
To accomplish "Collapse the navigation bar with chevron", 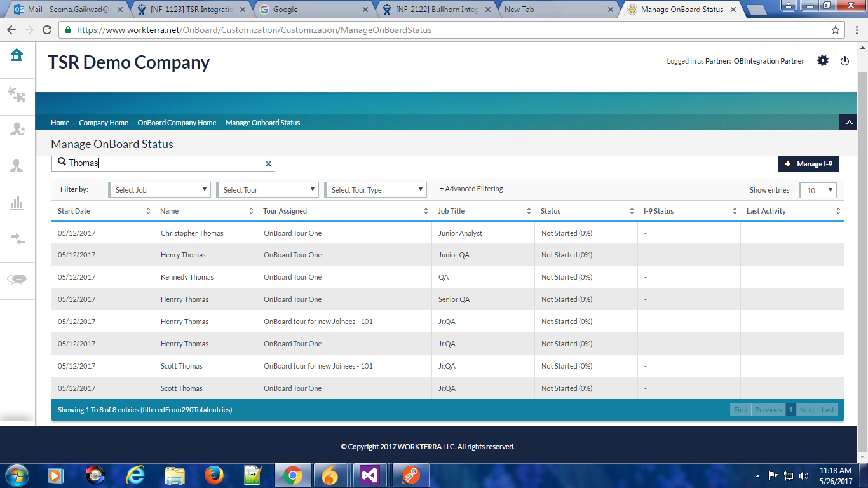I will 848,123.
